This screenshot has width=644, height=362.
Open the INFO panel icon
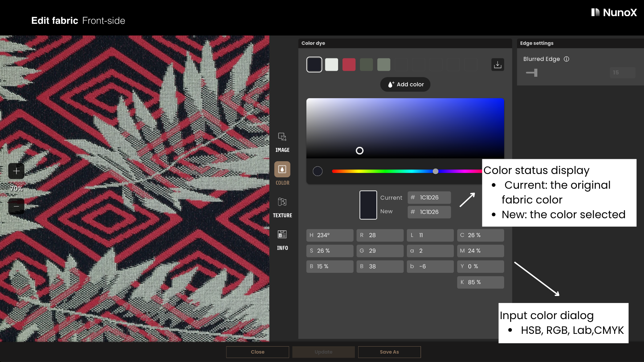coord(282,234)
